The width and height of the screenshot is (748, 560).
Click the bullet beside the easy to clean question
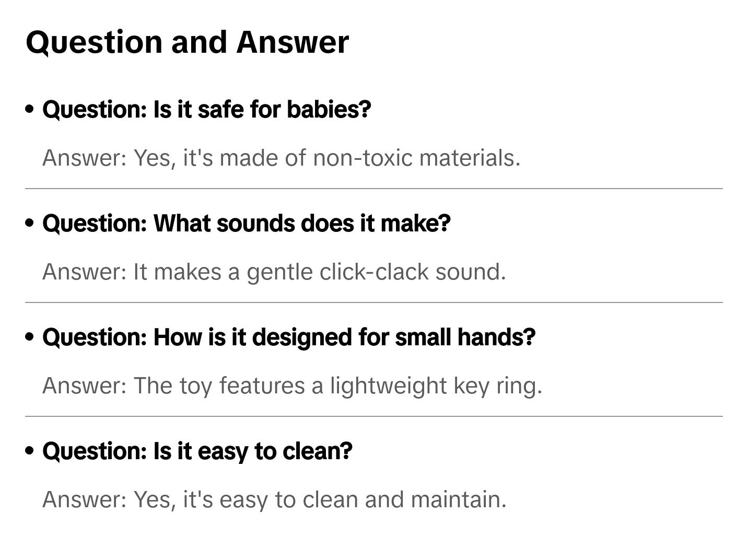(x=30, y=451)
